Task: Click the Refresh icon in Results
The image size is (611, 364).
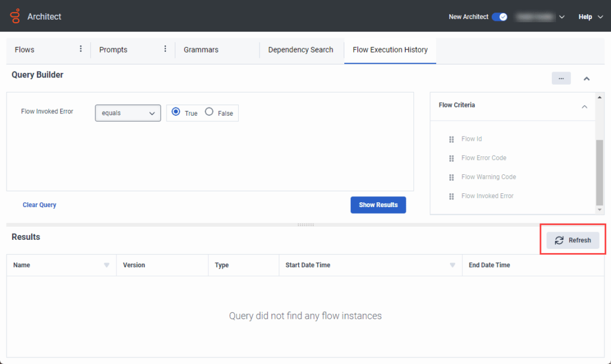Action: coord(559,240)
